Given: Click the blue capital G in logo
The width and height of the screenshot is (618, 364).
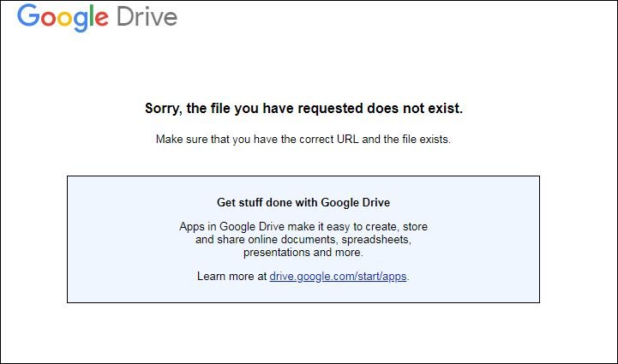Looking at the screenshot, I should [x=28, y=15].
